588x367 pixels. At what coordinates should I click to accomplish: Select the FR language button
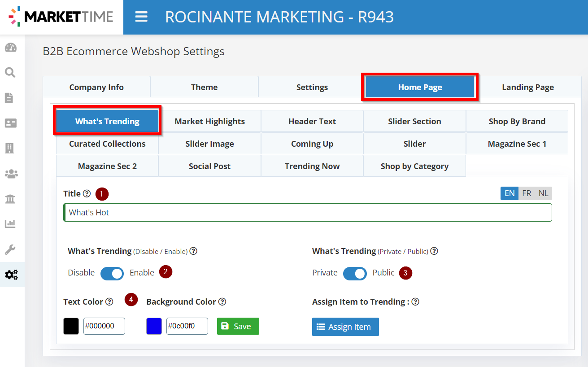point(527,193)
